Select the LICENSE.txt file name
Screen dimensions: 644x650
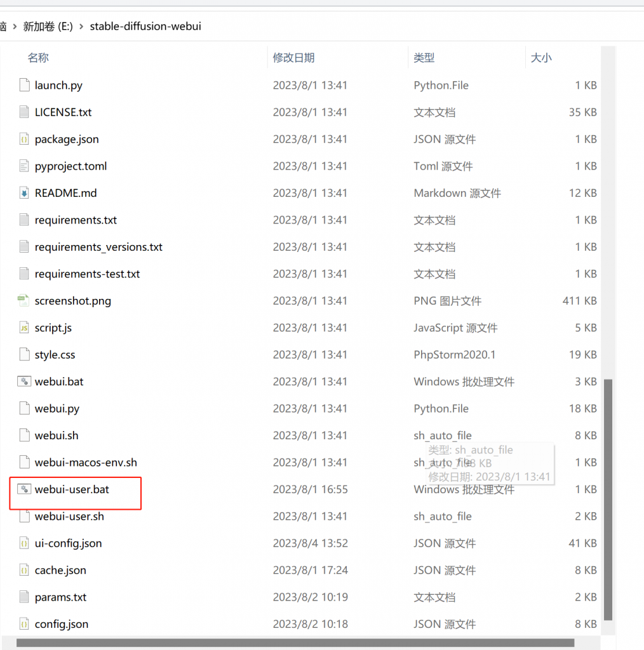pos(63,112)
